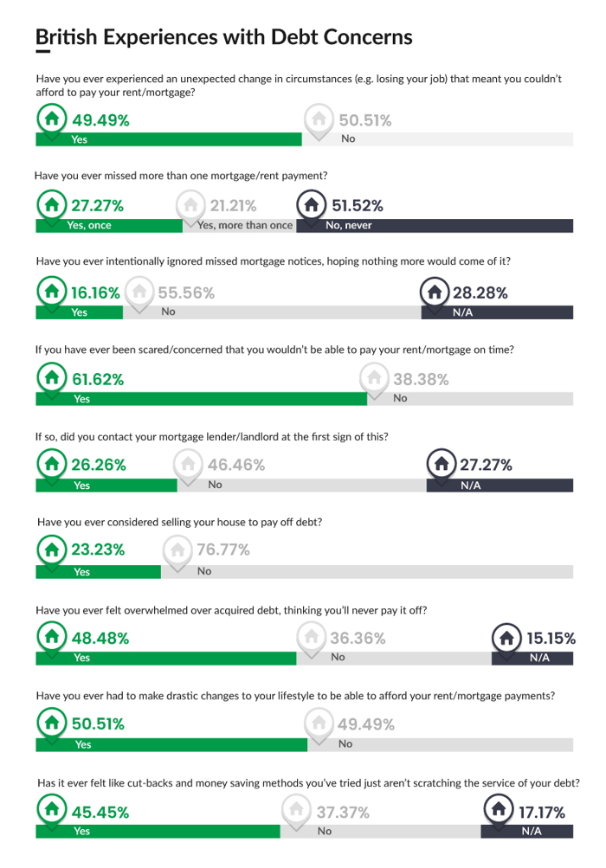Click the green Yes bar under 50.51%
Image resolution: width=606 pixels, height=868 pixels.
pyautogui.click(x=171, y=744)
